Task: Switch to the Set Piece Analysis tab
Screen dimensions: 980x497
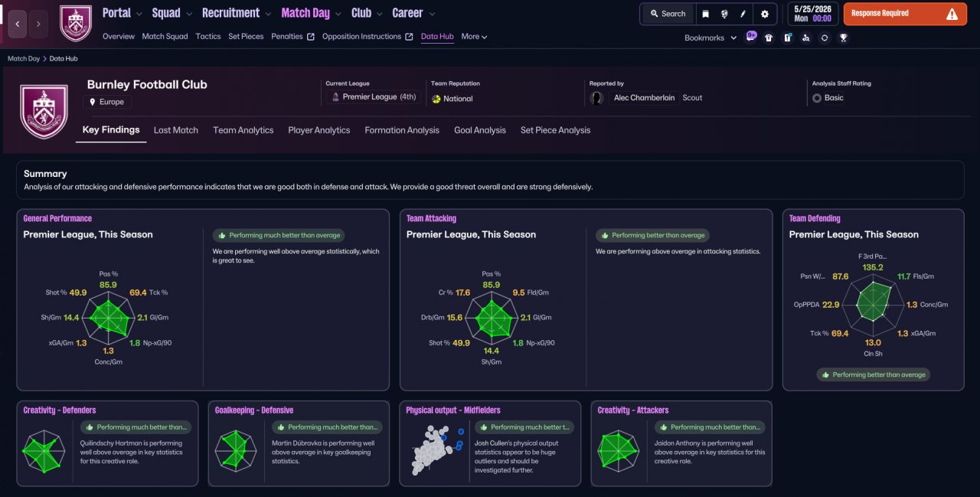Action: 556,130
